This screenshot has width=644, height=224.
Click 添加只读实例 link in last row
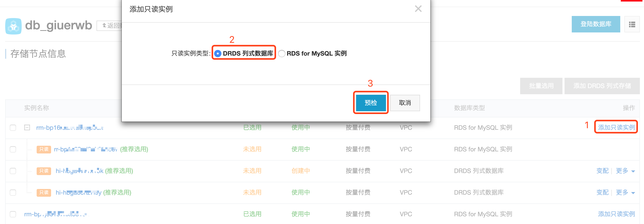[616, 214]
